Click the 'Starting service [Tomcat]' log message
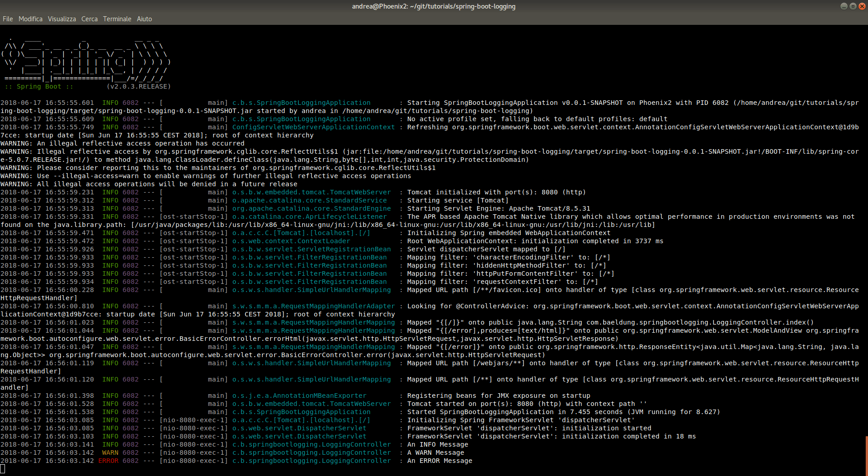 pyautogui.click(x=458, y=201)
